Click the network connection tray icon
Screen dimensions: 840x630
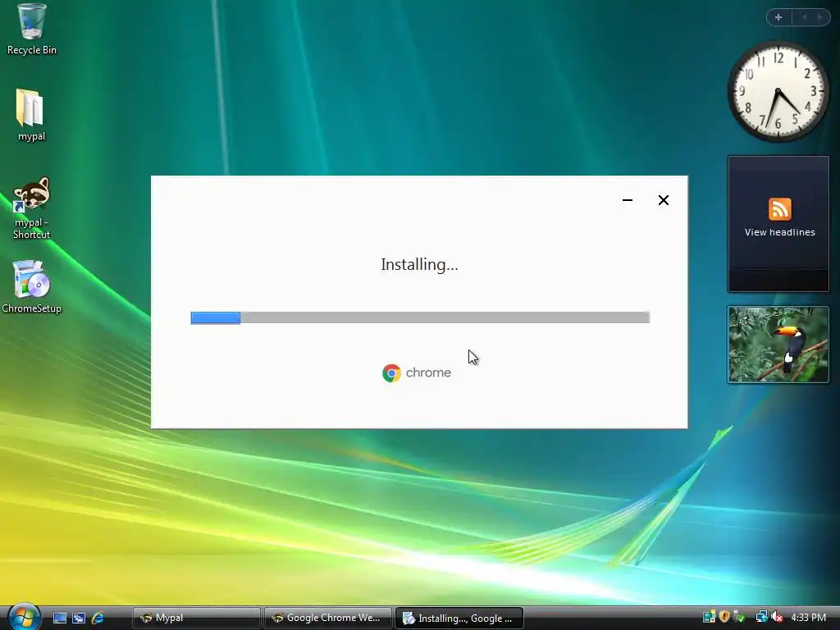[762, 617]
